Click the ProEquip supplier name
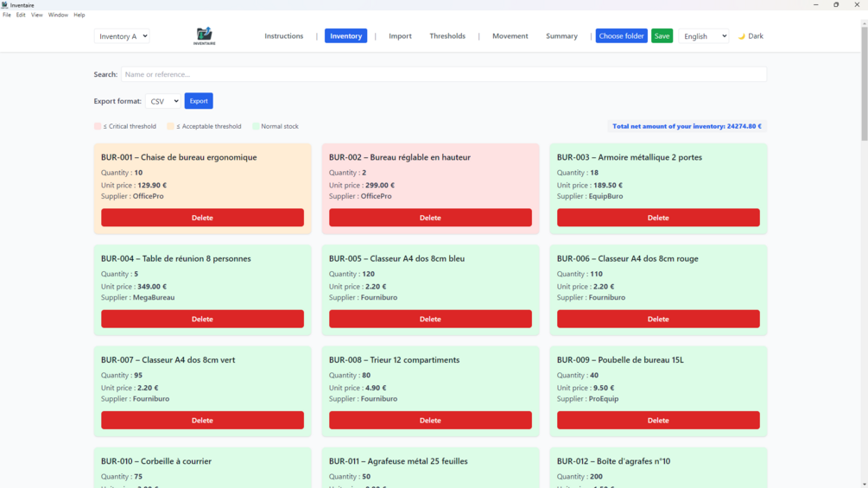 (x=604, y=398)
